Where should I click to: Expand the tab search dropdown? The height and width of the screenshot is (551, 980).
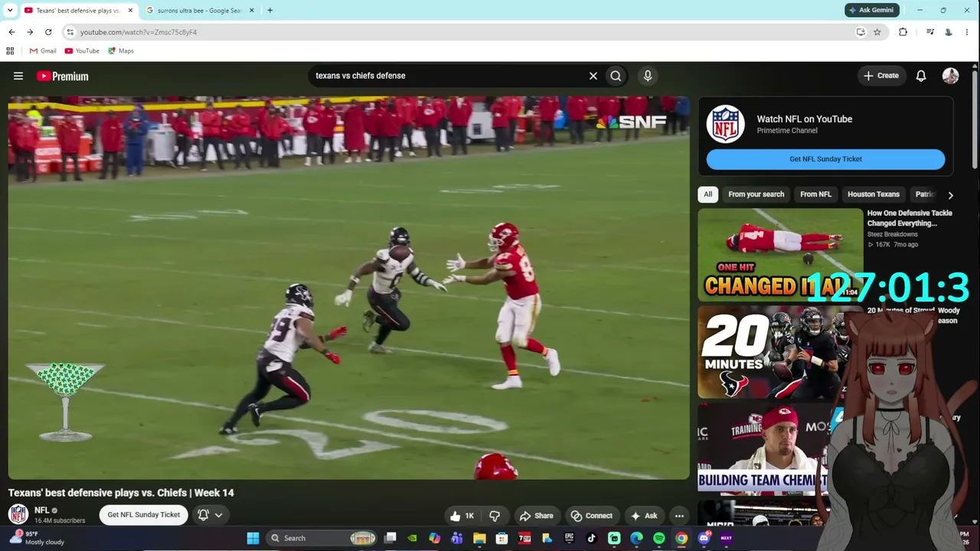(10, 11)
